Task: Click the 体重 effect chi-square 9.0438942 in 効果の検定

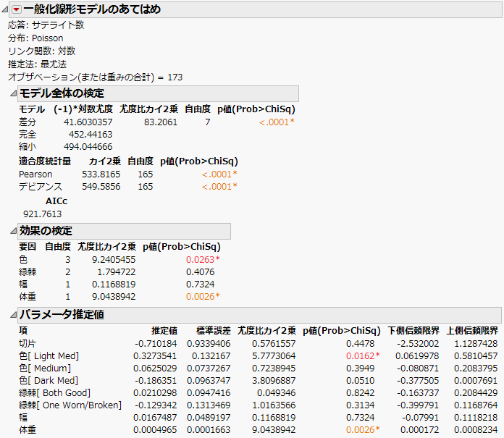Action: 114,297
